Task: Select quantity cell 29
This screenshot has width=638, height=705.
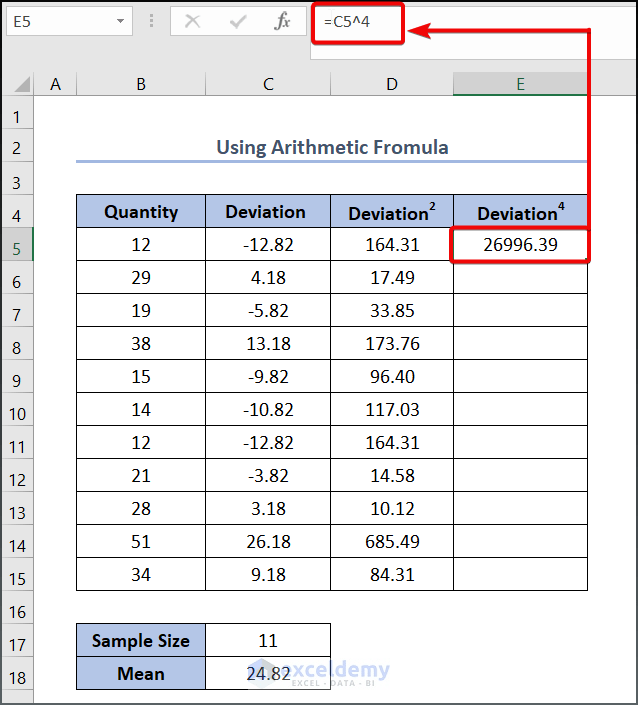Action: tap(141, 277)
